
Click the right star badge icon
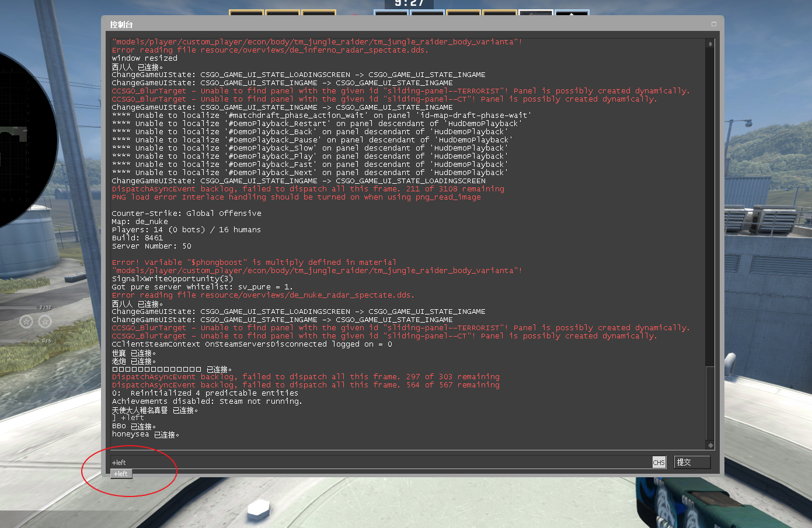45,321
